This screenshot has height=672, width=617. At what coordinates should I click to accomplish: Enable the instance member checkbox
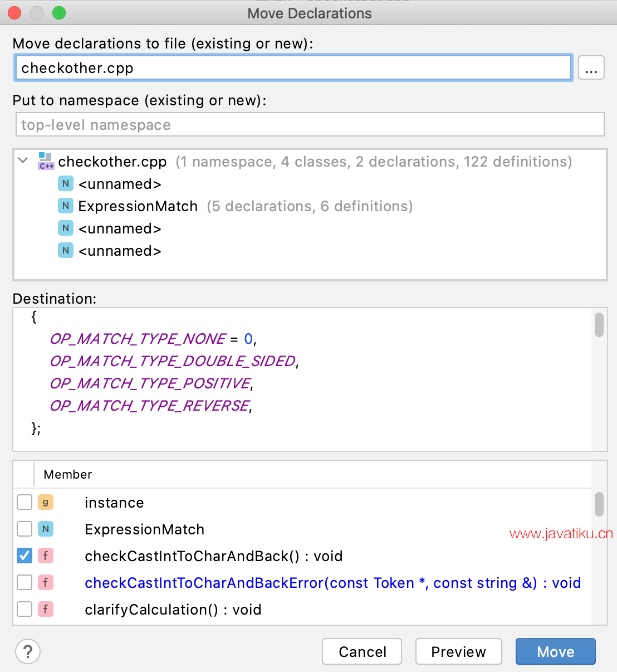coord(25,502)
